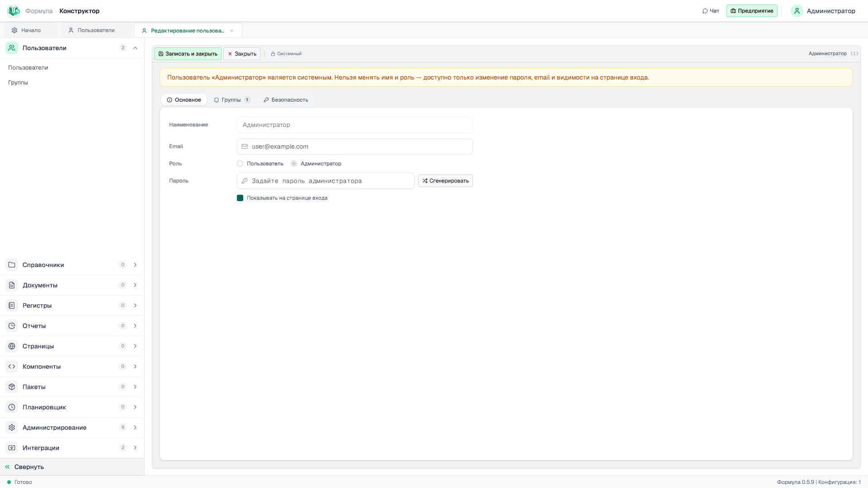Image resolution: width=868 pixels, height=488 pixels.
Task: Click the Документы sidebar icon
Action: point(12,285)
